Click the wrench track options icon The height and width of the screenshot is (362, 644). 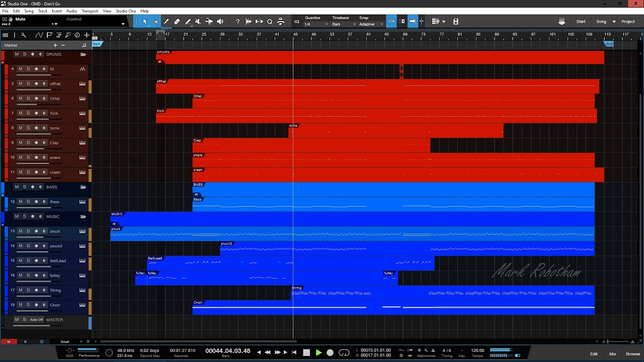[23, 35]
